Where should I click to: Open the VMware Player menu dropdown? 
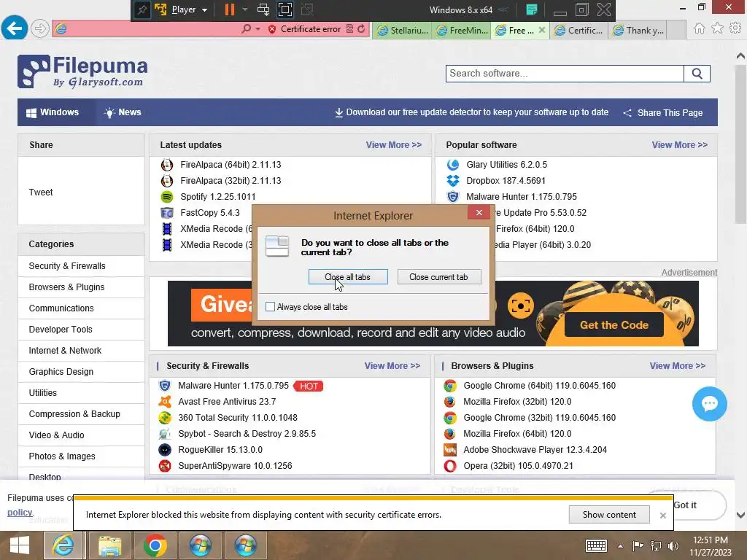pyautogui.click(x=189, y=9)
